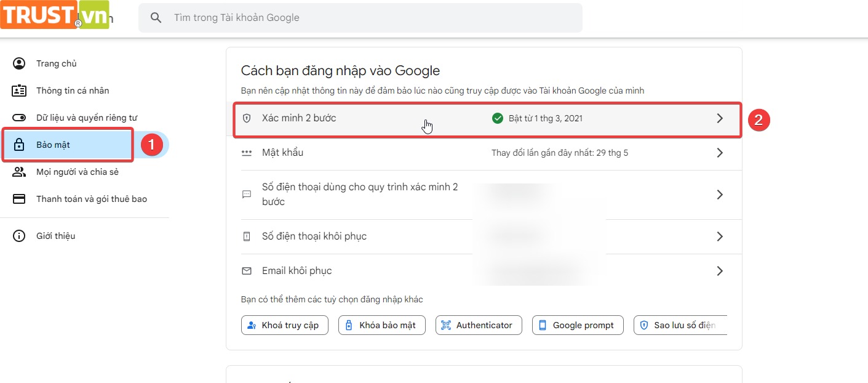
Task: Expand the Mật khẩu row chevron
Action: [x=720, y=153]
